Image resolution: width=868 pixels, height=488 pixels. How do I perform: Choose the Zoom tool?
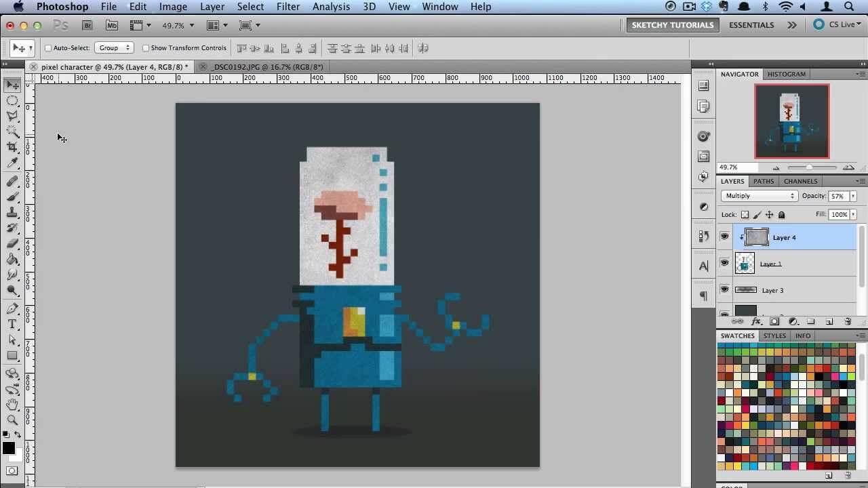pos(12,420)
